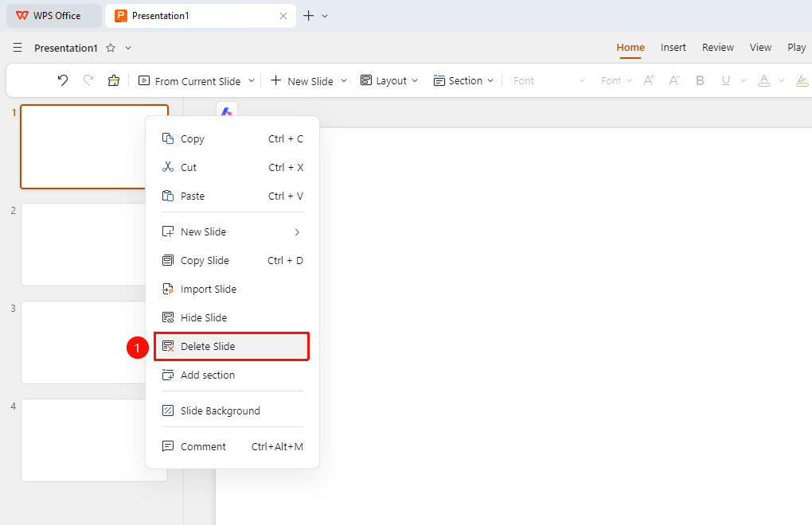Viewport: 812px width, 525px height.
Task: Toggle bold formatting
Action: [x=700, y=80]
